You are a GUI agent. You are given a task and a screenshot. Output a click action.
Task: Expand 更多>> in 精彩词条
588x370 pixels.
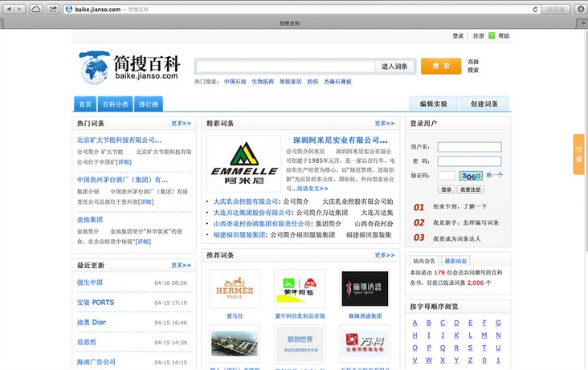coord(385,123)
